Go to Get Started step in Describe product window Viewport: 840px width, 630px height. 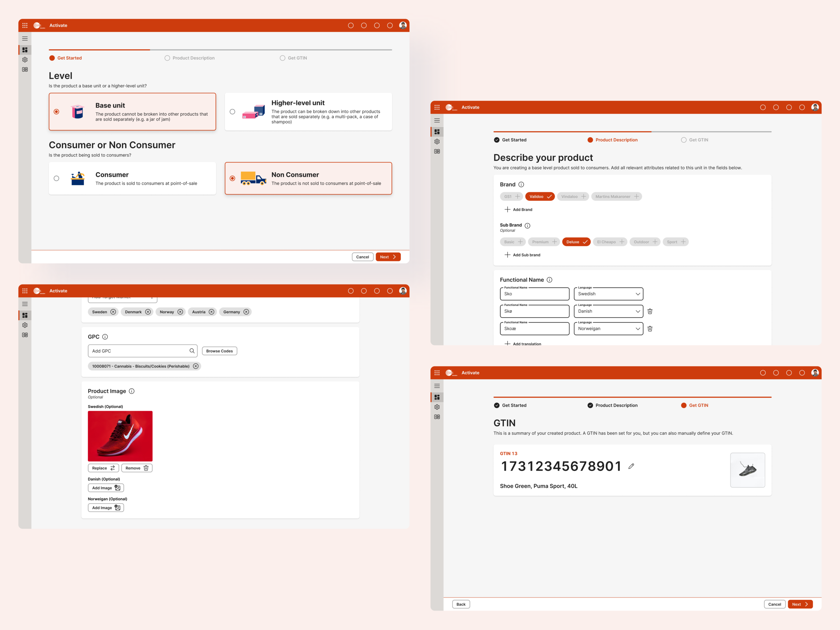(510, 140)
